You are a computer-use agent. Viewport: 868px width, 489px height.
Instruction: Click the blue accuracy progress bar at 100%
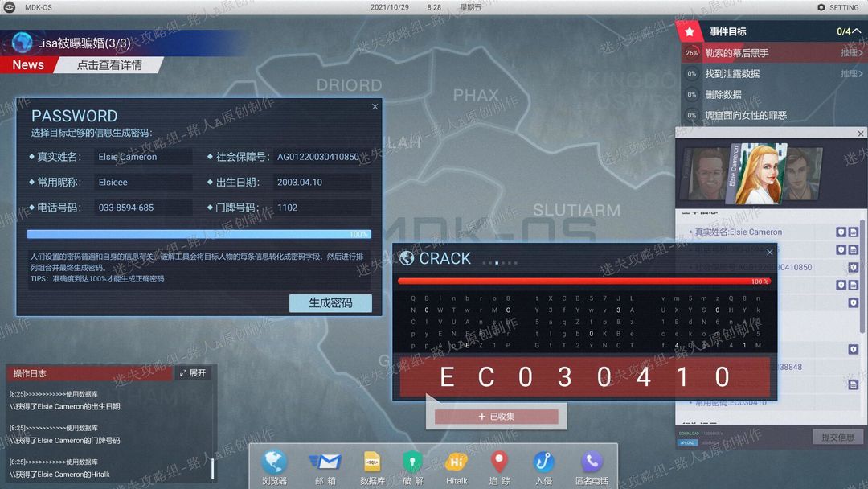coord(199,234)
